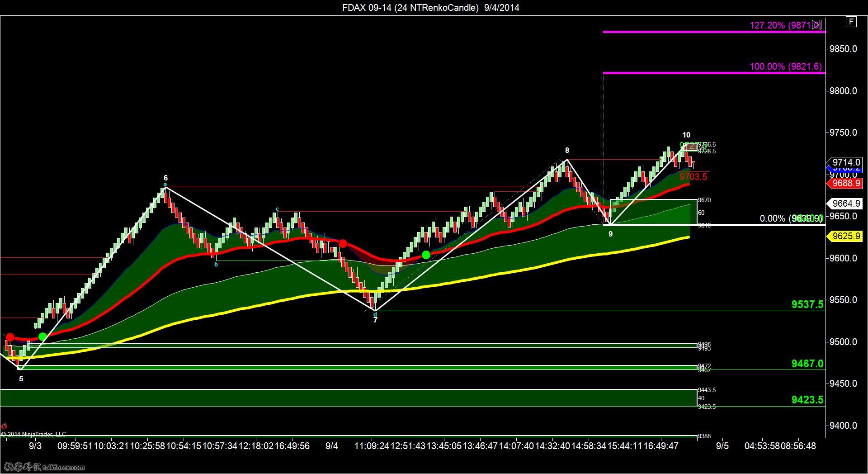The height and width of the screenshot is (474, 868).
Task: Click the 9750.0 price axis label
Action: pyautogui.click(x=843, y=133)
